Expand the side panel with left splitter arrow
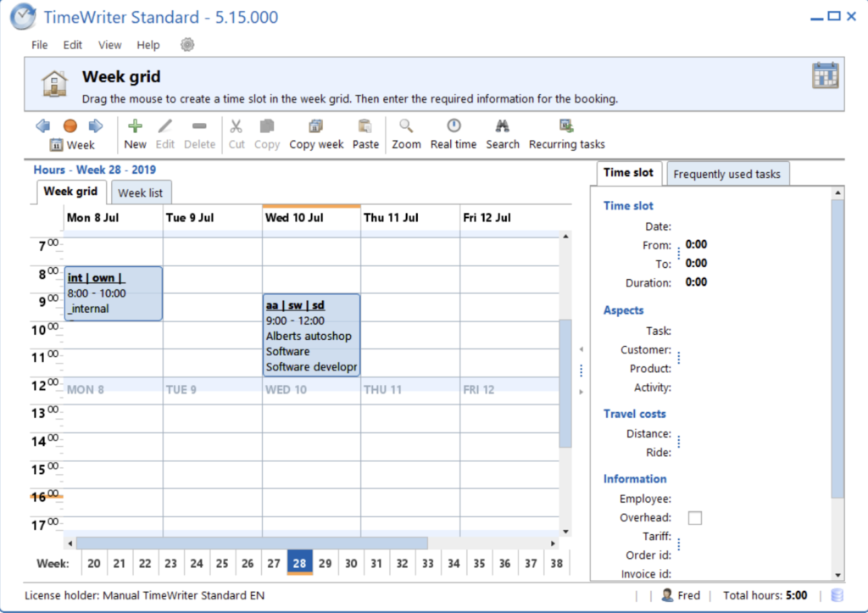The height and width of the screenshot is (613, 868). tap(581, 348)
